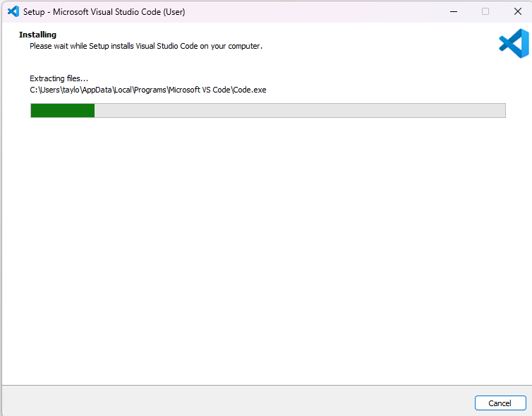This screenshot has height=416, width=532.
Task: Minimize the Setup window
Action: point(454,11)
